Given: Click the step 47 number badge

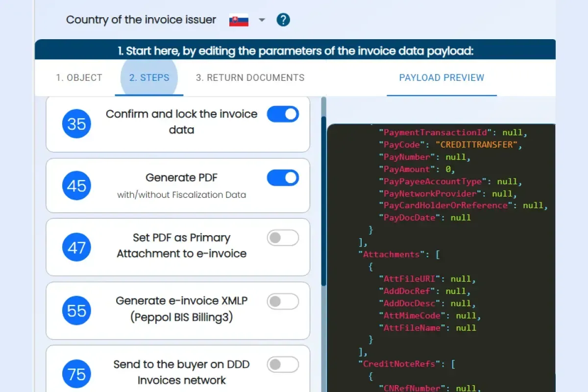Looking at the screenshot, I should point(76,247).
